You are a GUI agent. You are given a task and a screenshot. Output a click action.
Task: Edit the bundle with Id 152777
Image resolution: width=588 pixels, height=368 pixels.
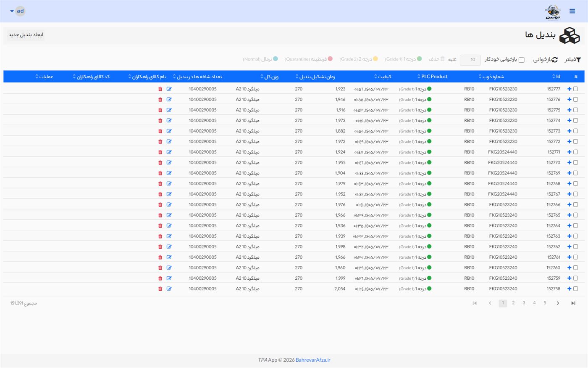click(169, 89)
